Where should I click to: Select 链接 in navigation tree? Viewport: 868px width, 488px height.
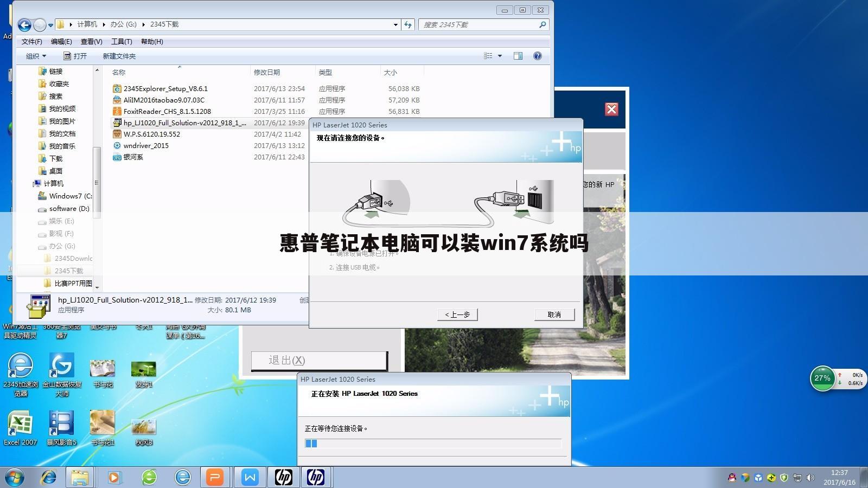(x=55, y=71)
